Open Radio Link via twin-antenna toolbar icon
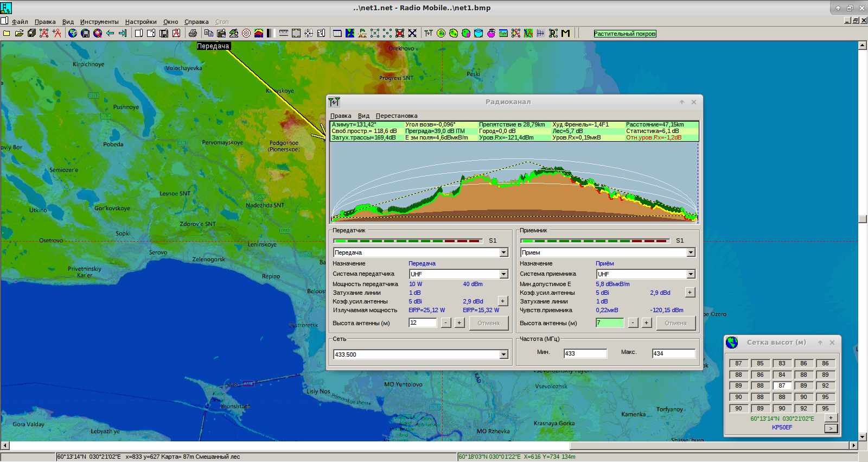The image size is (868, 462). point(429,33)
